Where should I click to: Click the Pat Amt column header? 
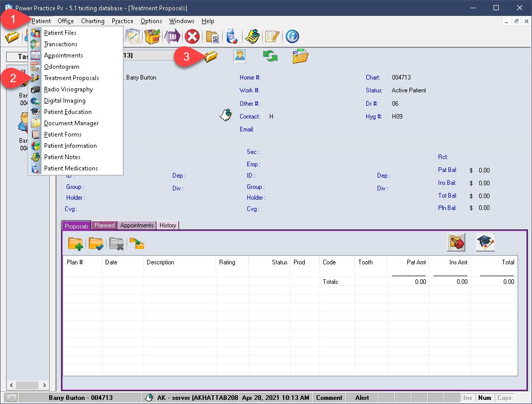point(408,262)
